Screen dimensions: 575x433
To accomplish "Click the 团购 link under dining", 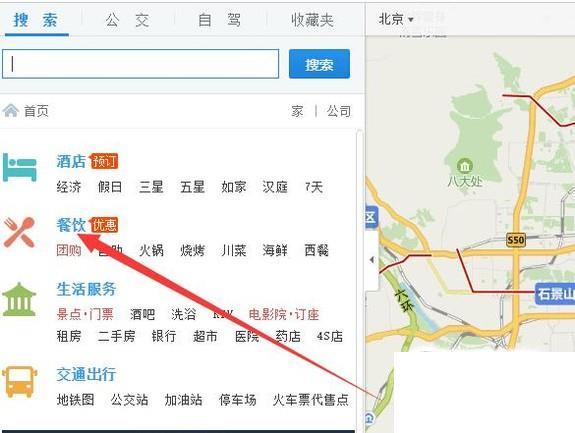I will coord(69,250).
